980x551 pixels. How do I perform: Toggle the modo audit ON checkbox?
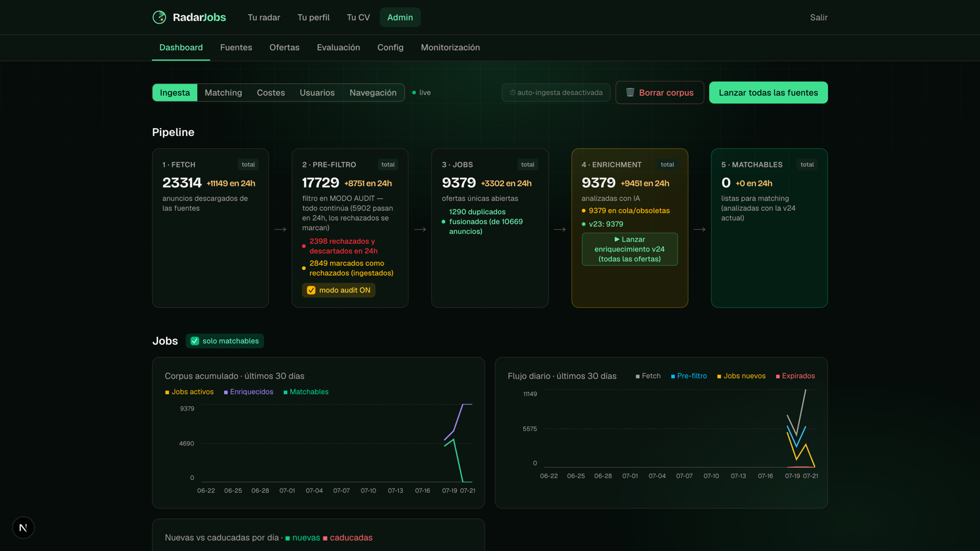pyautogui.click(x=311, y=290)
